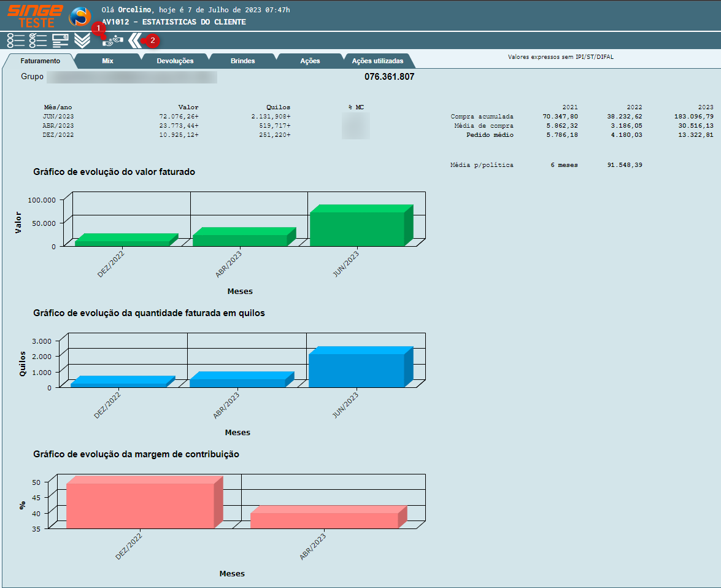Click the green JUN/2023 bar in valor chart
The image size is (721, 588).
[357, 228]
